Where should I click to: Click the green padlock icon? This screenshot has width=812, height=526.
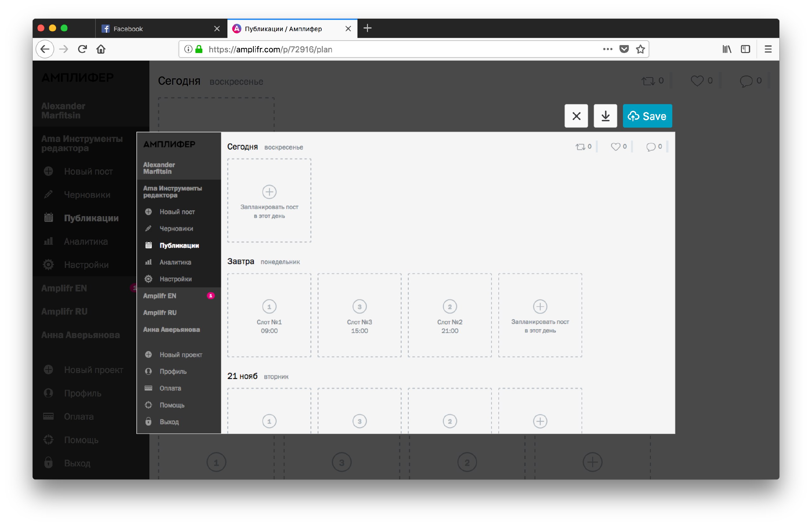[x=199, y=49]
